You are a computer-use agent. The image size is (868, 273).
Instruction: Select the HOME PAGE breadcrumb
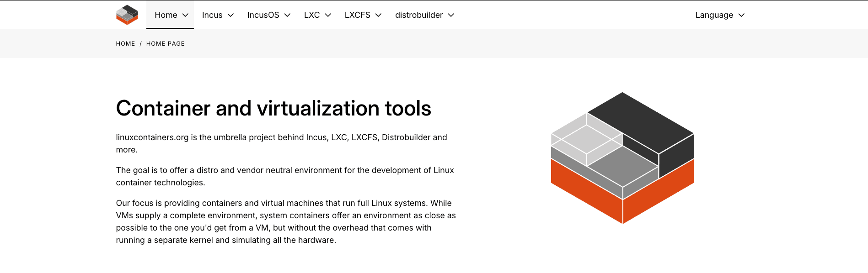tap(166, 44)
